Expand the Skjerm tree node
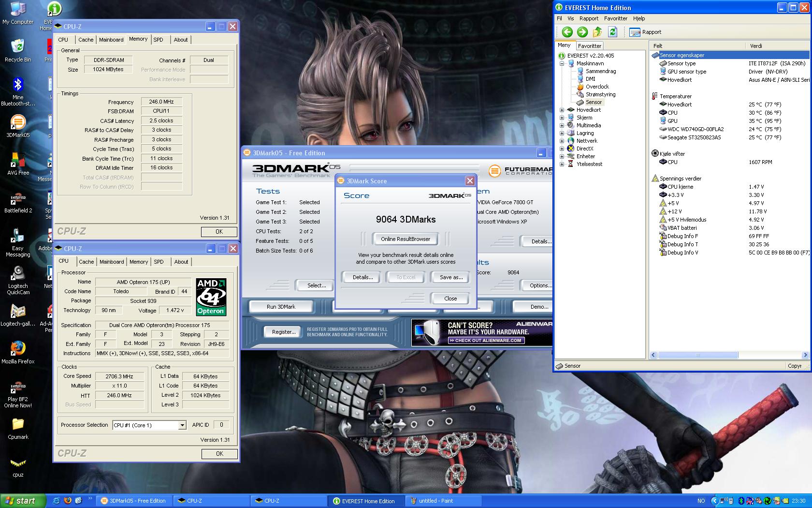 (x=562, y=118)
